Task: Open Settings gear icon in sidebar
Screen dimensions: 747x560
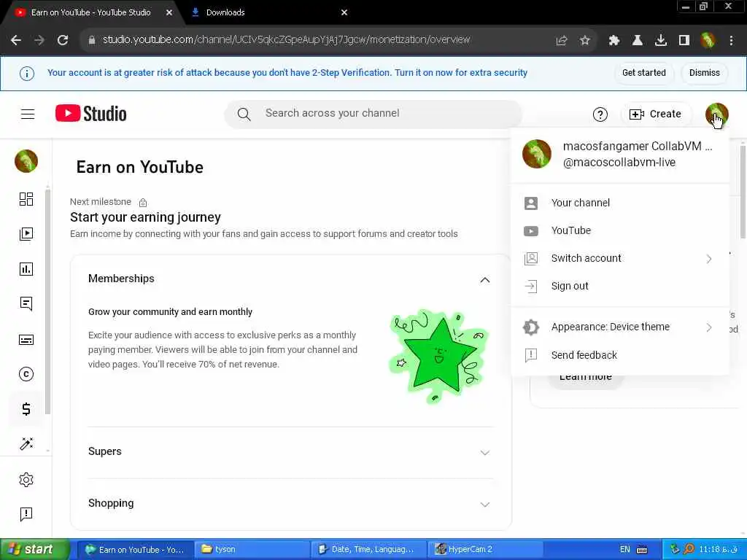Action: pos(26,480)
